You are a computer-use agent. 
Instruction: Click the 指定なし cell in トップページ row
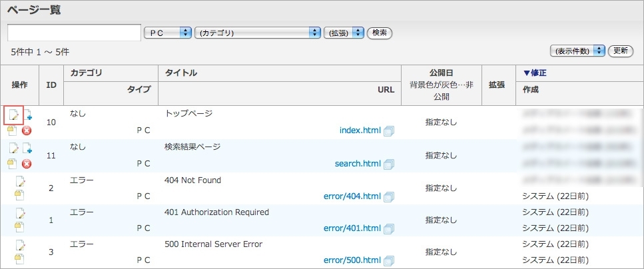441,123
